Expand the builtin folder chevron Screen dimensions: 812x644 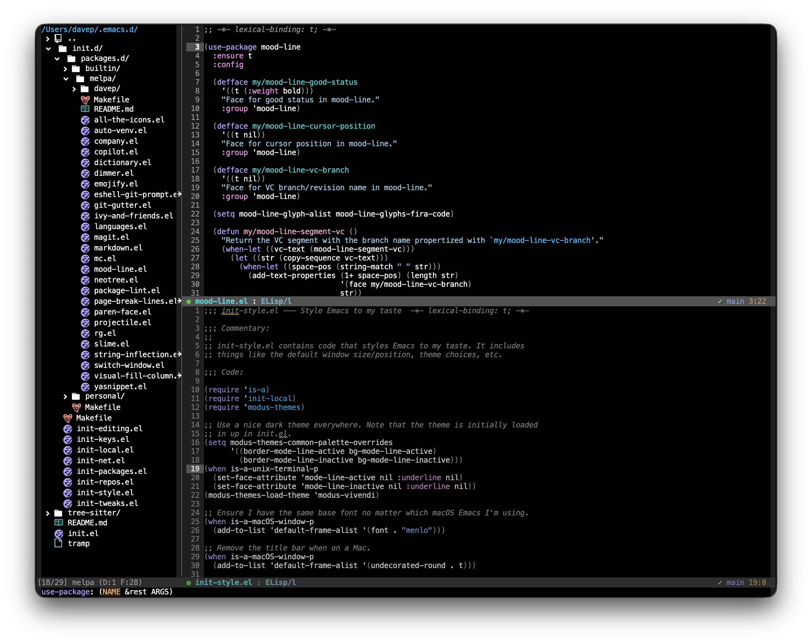66,69
